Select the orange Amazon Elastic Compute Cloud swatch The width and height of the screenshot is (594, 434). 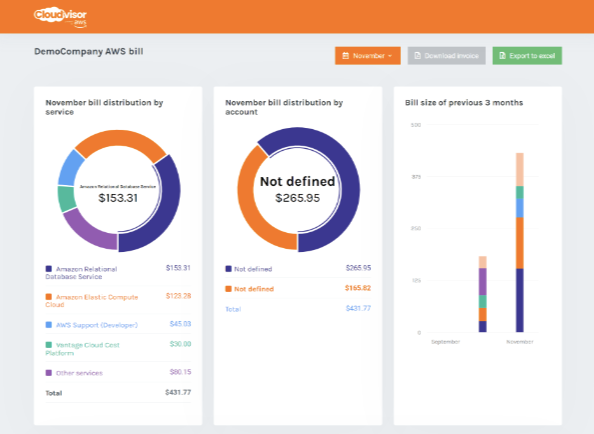click(48, 297)
